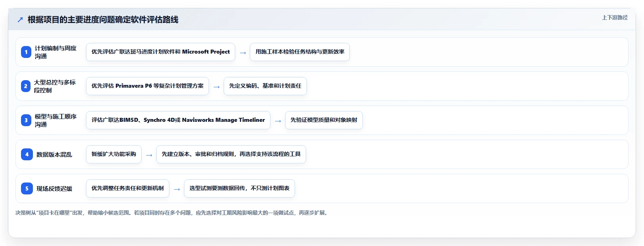Click the 模型与施工顺序沟通 row label

tap(56, 120)
